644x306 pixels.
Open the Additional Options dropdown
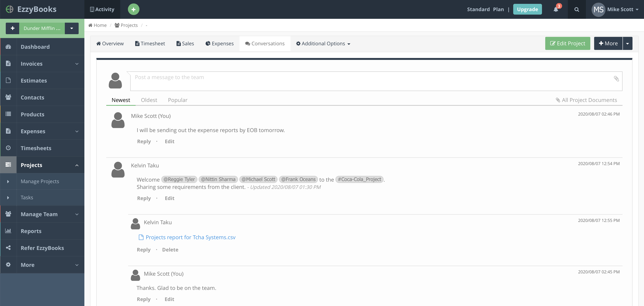pyautogui.click(x=323, y=44)
